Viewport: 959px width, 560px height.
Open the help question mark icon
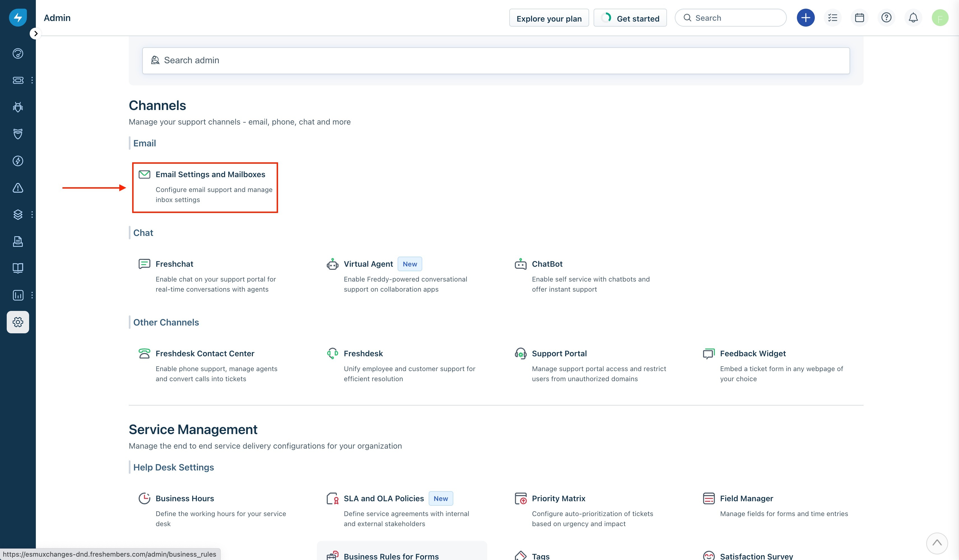tap(886, 18)
